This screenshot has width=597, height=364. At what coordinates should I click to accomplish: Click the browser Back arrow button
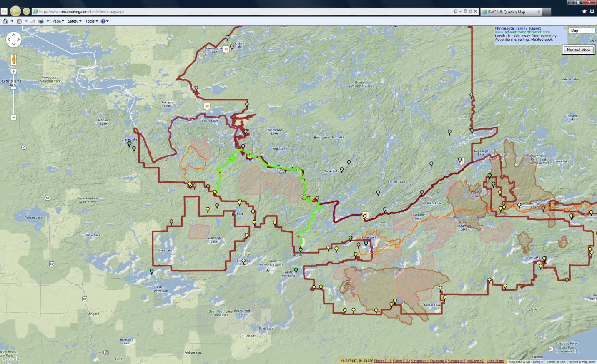click(15, 11)
